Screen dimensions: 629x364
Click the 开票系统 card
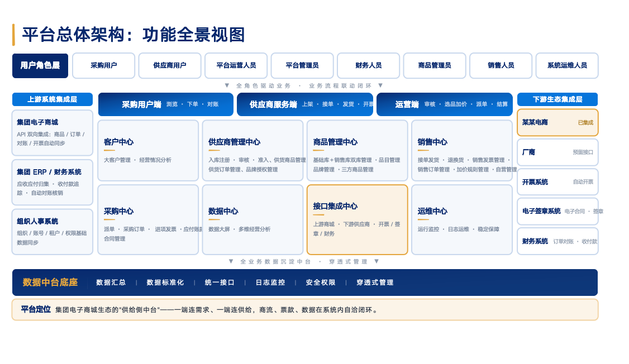pos(557,182)
